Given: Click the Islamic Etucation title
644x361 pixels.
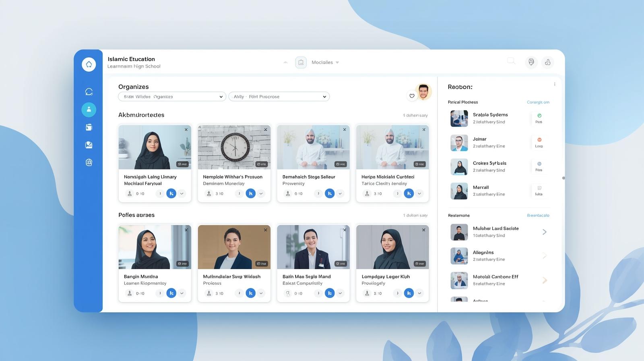Looking at the screenshot, I should pyautogui.click(x=131, y=59).
